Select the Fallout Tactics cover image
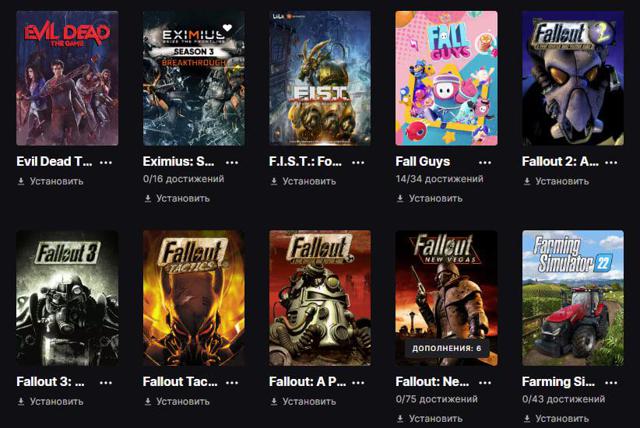 click(194, 298)
